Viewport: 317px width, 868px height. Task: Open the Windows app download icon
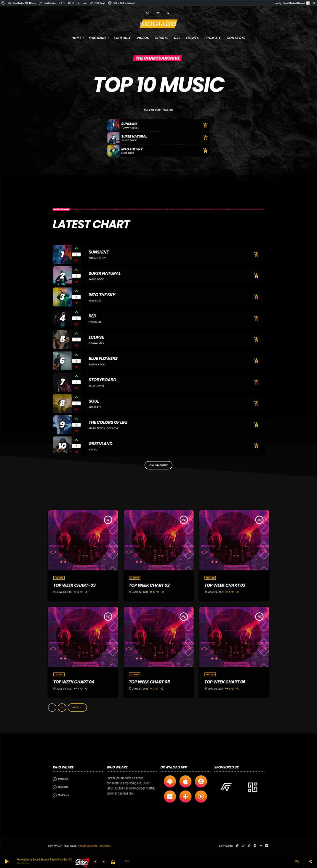pyautogui.click(x=170, y=797)
